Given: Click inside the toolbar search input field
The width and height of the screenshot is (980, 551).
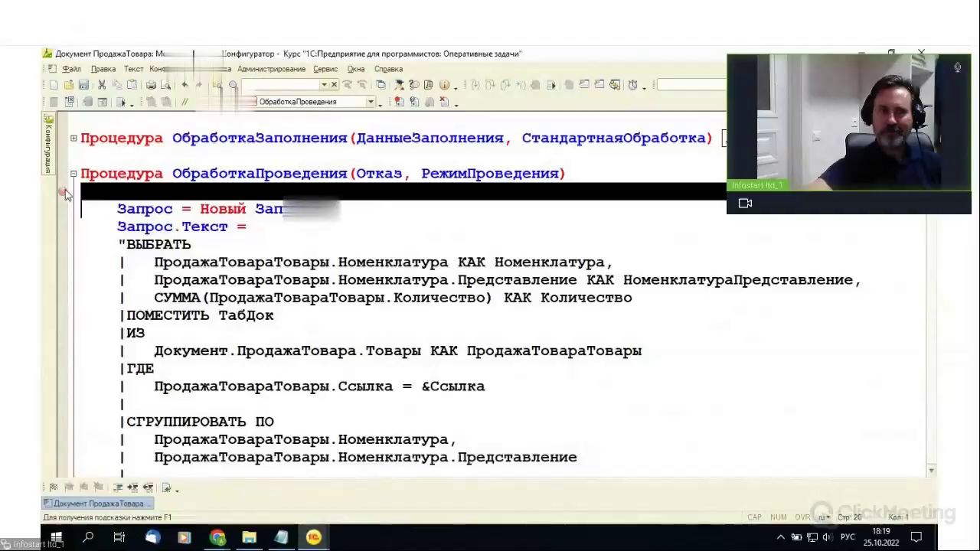Looking at the screenshot, I should pos(282,85).
